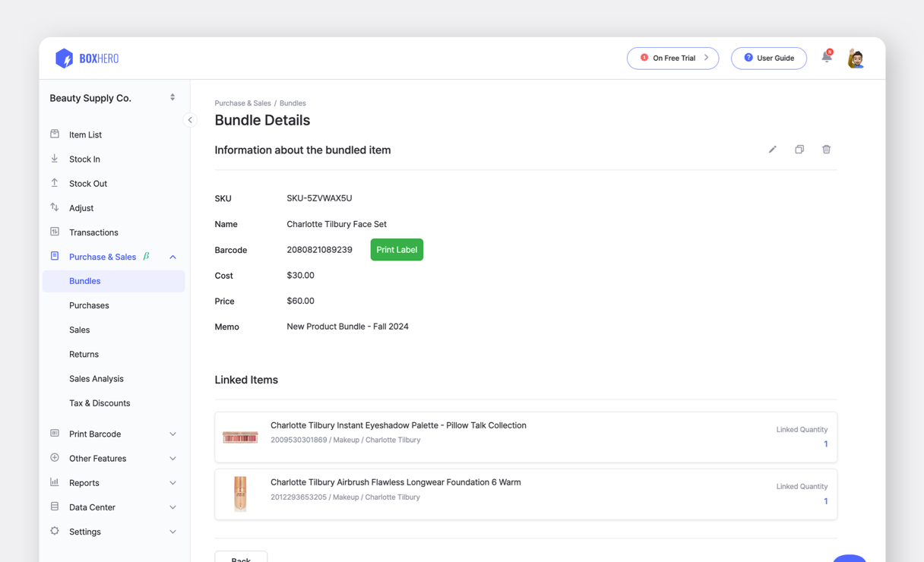The height and width of the screenshot is (562, 924).
Task: Click the Delete trash icon
Action: point(827,150)
